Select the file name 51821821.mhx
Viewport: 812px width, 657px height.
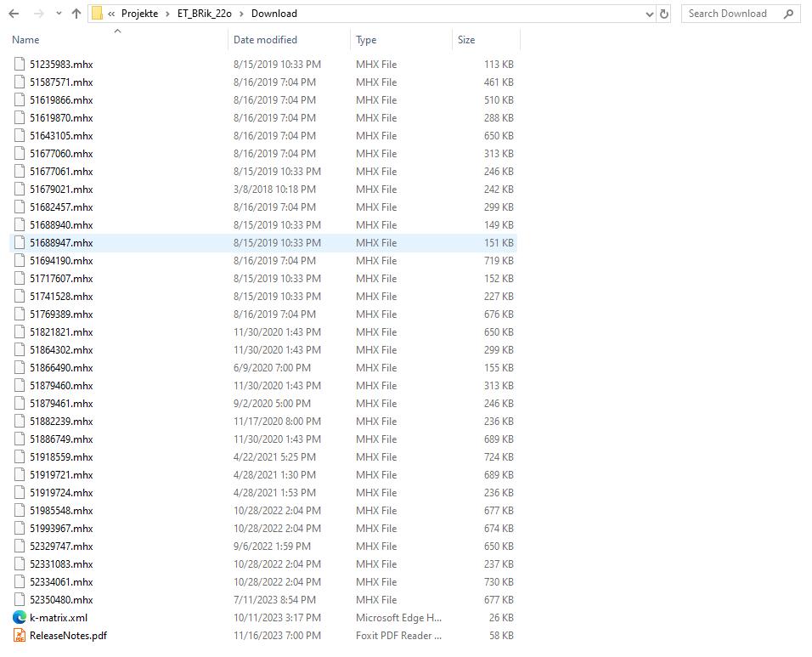(61, 332)
